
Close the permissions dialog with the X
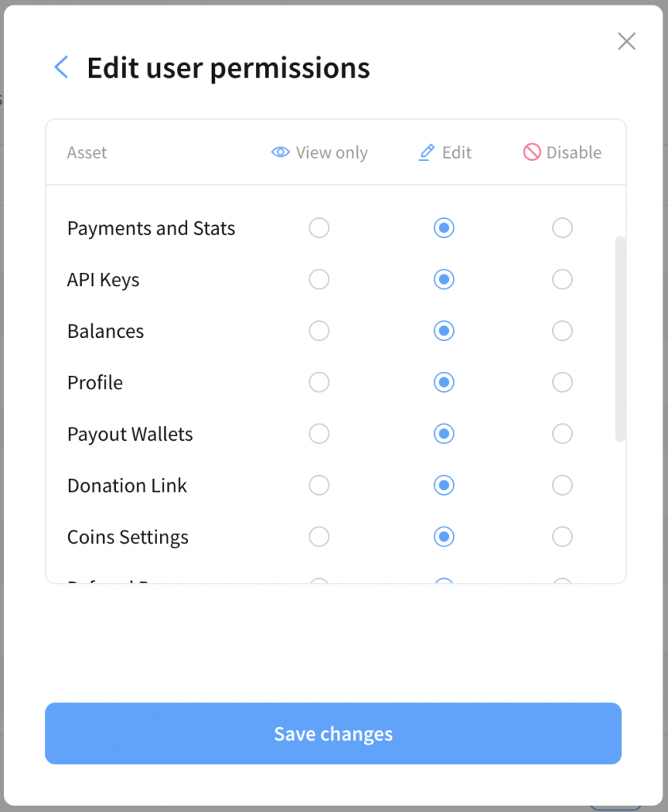(627, 41)
